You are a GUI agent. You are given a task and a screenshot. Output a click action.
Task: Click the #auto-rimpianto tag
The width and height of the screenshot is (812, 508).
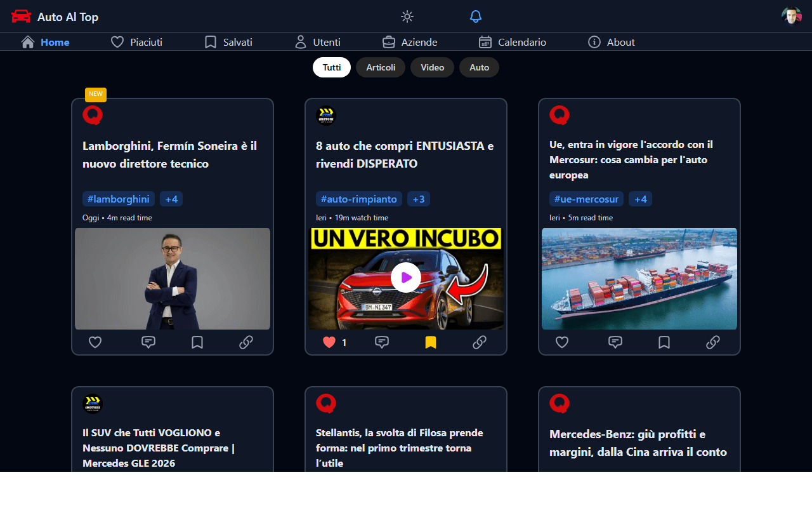(x=359, y=199)
